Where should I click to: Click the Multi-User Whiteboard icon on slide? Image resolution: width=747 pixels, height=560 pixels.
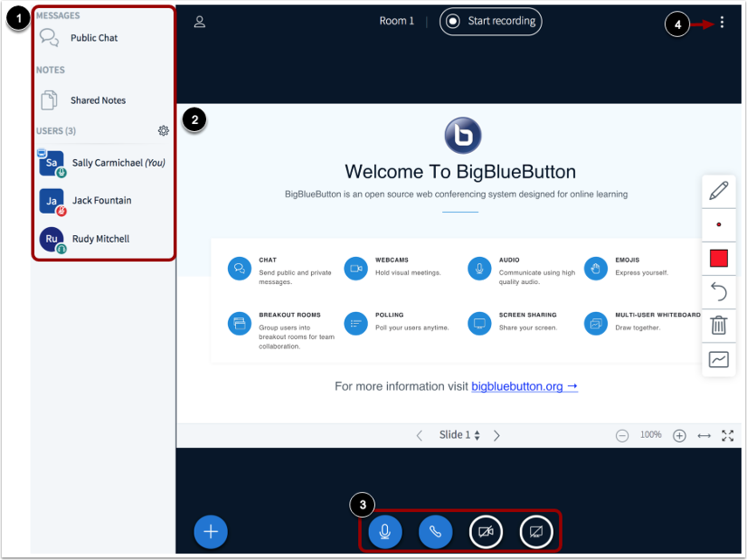pyautogui.click(x=596, y=324)
